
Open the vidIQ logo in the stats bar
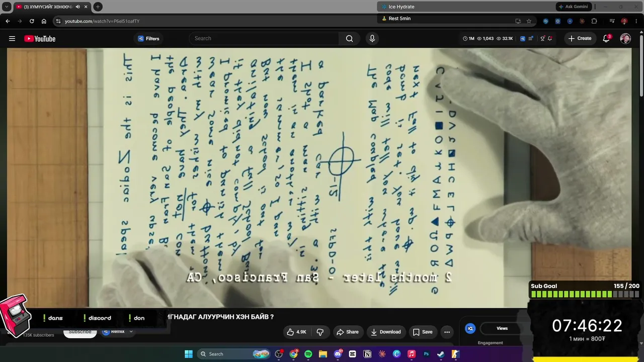pyautogui.click(x=523, y=39)
